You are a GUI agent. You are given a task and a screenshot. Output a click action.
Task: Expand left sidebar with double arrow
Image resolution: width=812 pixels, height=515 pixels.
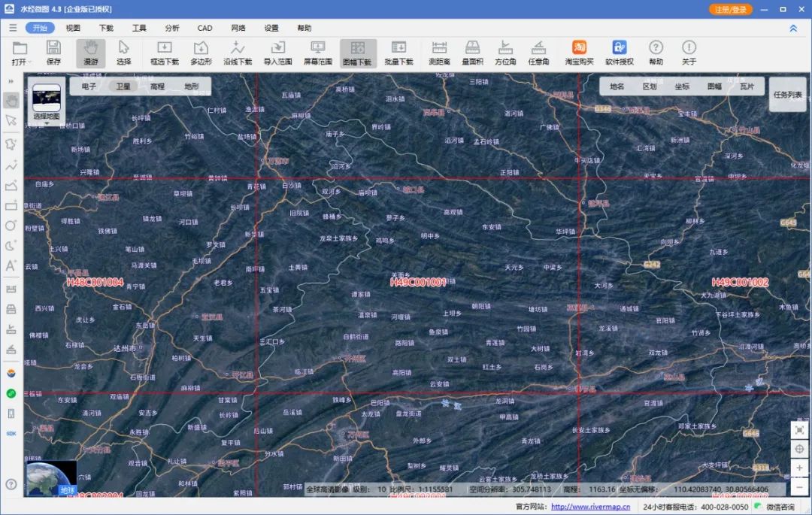click(x=11, y=81)
